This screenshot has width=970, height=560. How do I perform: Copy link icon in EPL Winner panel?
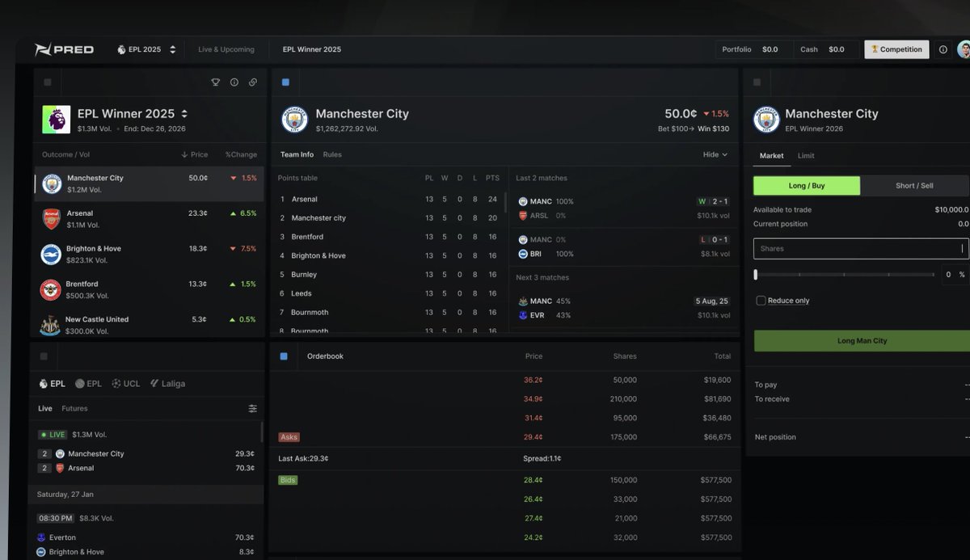click(253, 82)
